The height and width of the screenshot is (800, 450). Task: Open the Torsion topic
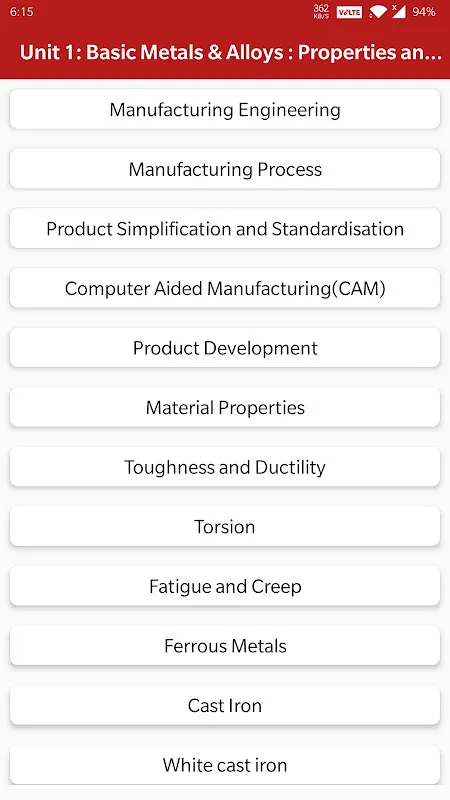(x=225, y=527)
